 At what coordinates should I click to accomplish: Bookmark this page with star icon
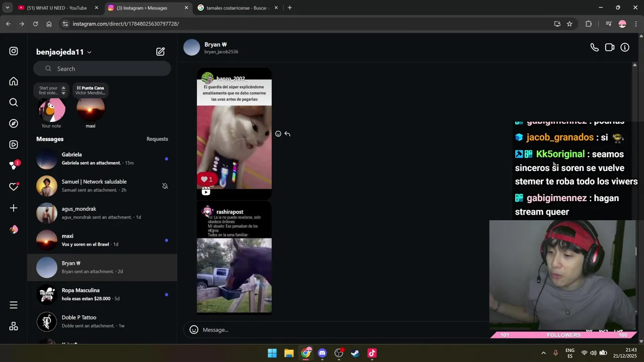point(570,24)
